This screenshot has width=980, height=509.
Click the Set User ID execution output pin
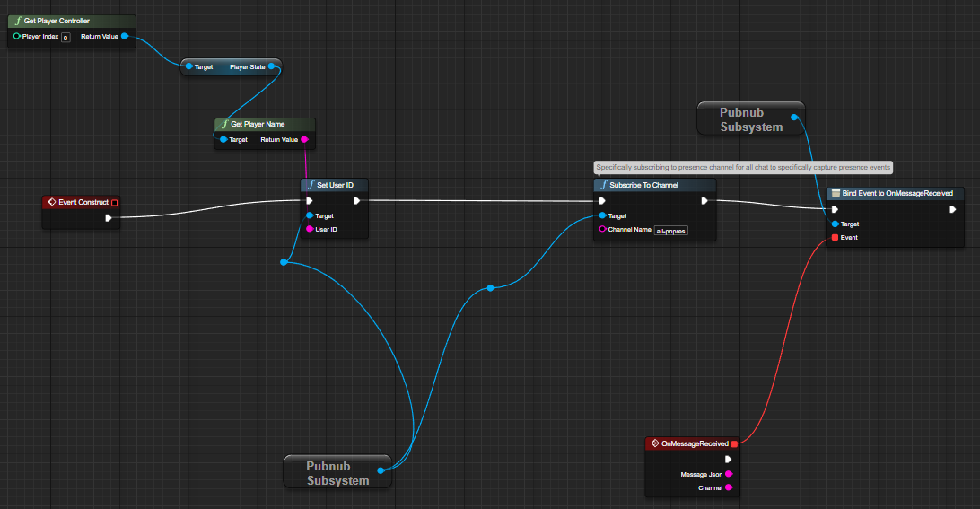click(356, 201)
